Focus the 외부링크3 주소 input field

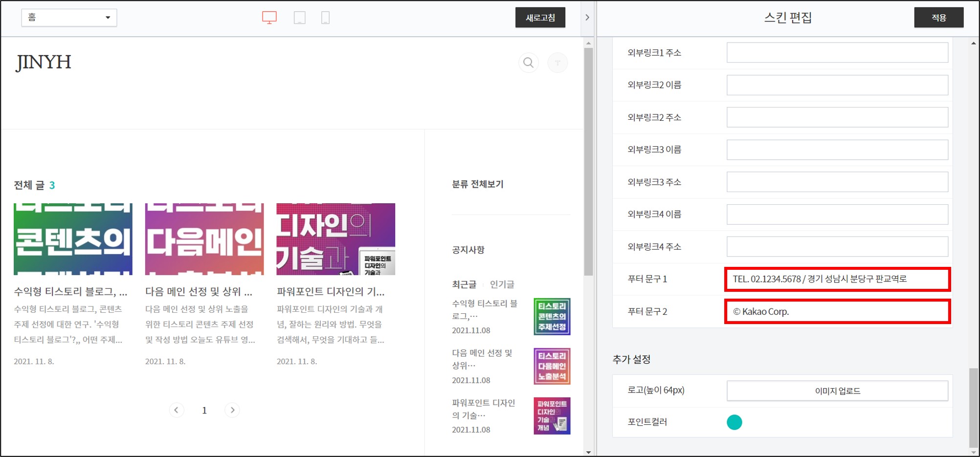(837, 182)
